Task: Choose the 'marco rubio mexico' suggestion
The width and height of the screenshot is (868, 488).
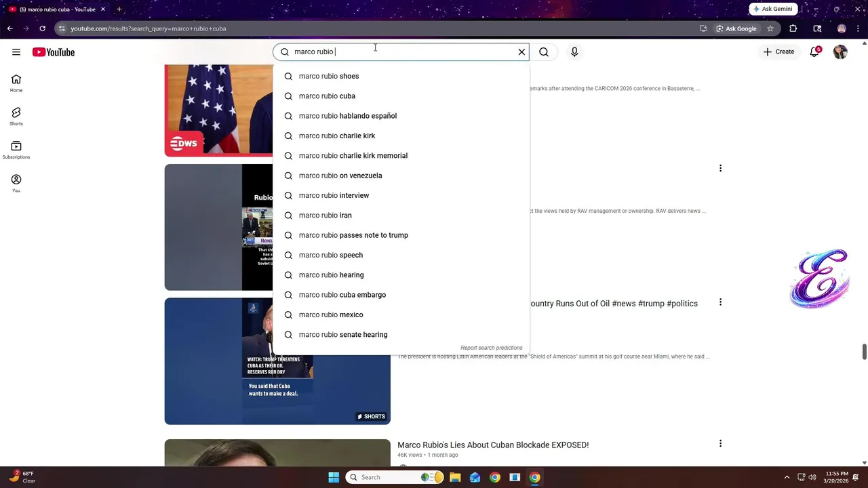Action: coord(401,314)
